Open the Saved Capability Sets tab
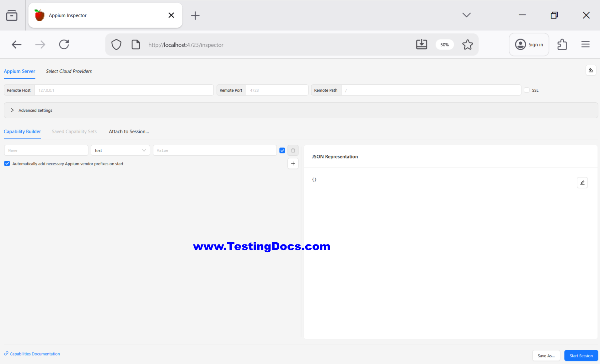The height and width of the screenshot is (364, 600). (x=74, y=131)
